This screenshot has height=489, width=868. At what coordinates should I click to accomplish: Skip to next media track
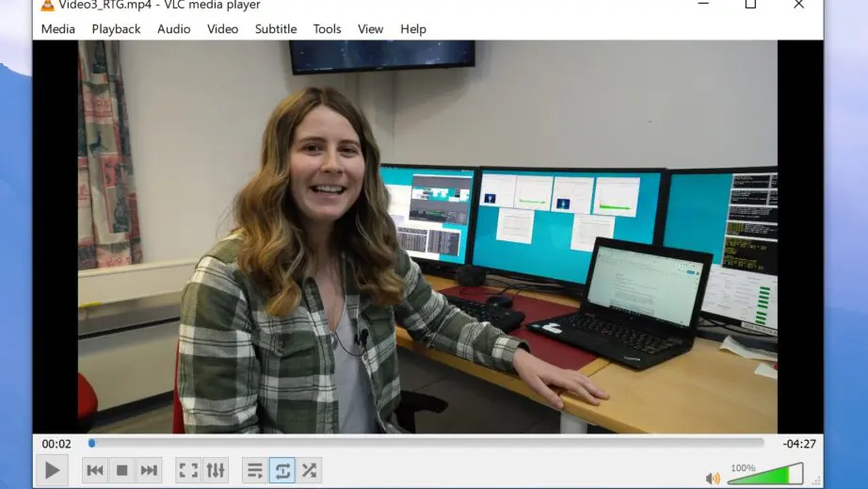[x=149, y=470]
